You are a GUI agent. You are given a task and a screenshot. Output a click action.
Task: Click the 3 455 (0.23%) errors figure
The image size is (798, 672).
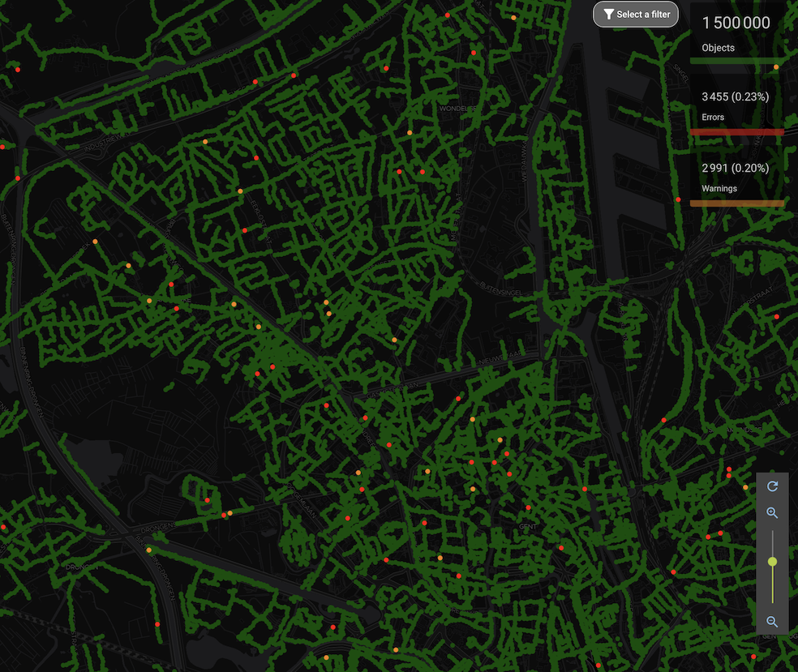tap(735, 96)
